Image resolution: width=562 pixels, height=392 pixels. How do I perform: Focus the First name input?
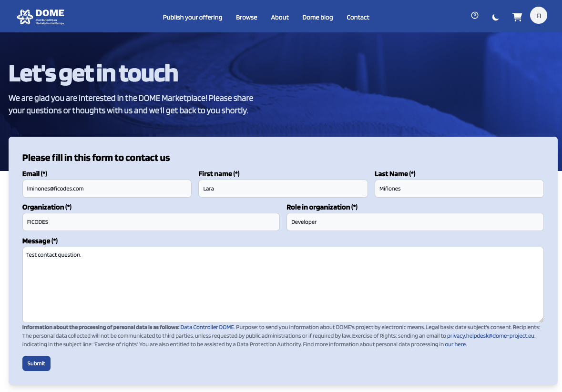[283, 189]
